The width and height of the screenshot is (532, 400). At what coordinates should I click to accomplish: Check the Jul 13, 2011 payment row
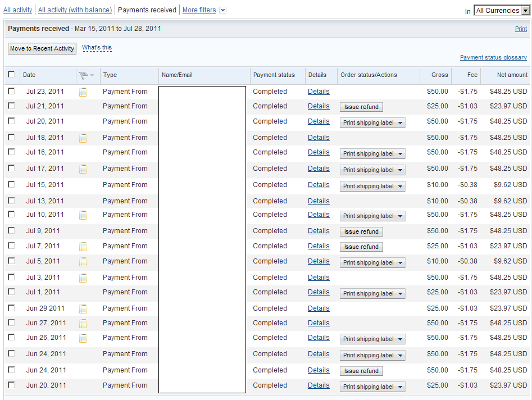tap(12, 201)
